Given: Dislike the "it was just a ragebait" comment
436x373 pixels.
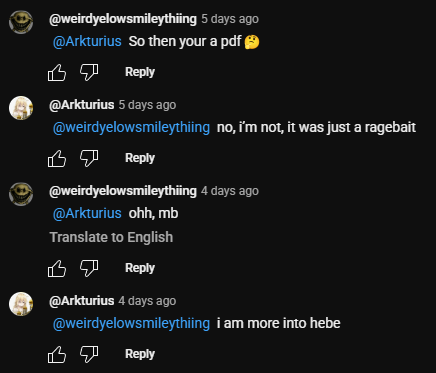Looking at the screenshot, I should [89, 158].
